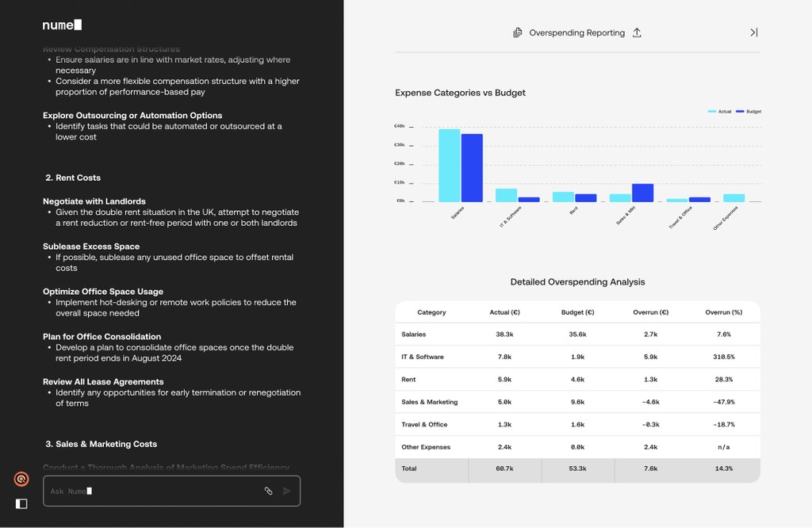Image resolution: width=812 pixels, height=528 pixels.
Task: Click the Overrun (€) column header
Action: [x=650, y=312]
